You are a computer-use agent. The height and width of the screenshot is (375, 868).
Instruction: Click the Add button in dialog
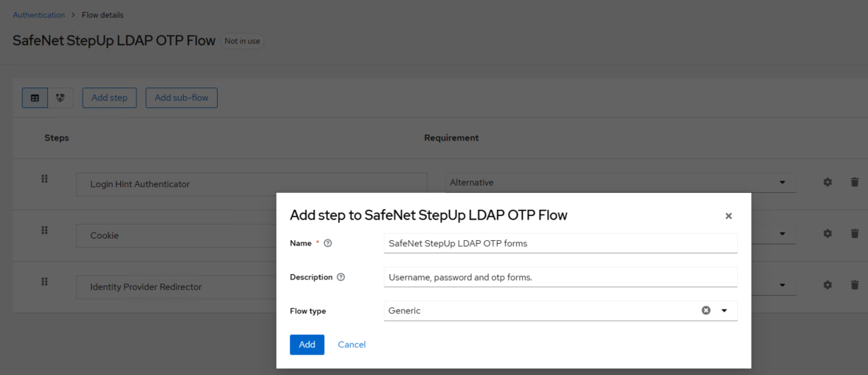click(x=307, y=345)
